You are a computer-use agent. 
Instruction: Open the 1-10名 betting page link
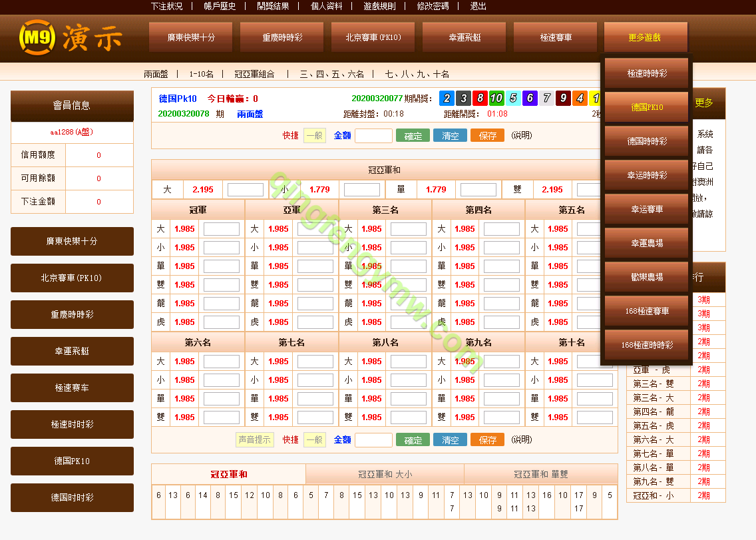[x=201, y=74]
